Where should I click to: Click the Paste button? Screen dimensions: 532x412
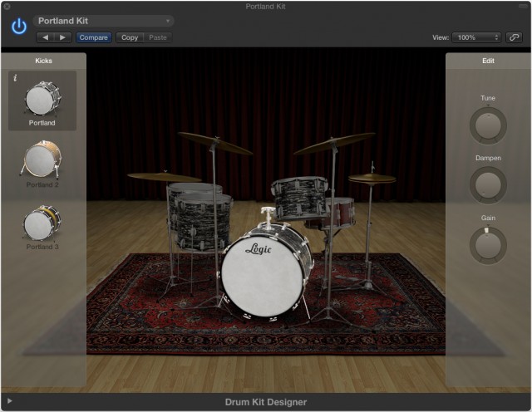pos(157,37)
